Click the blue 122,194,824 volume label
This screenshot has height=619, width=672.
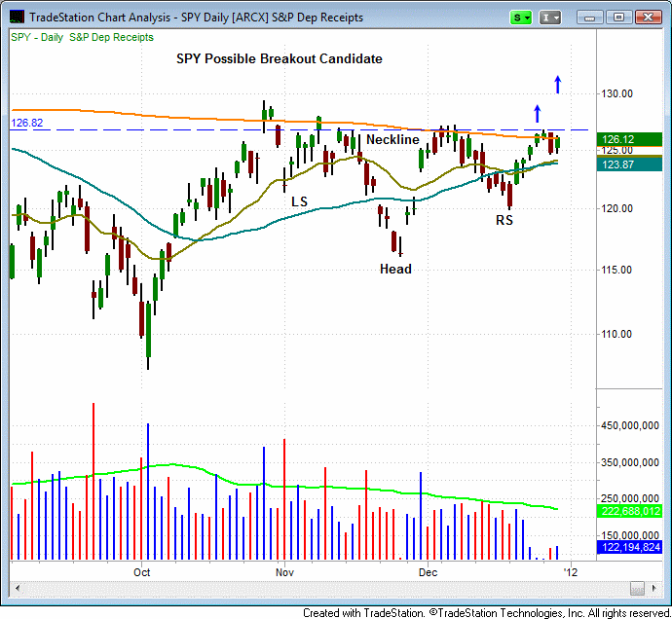pos(630,549)
